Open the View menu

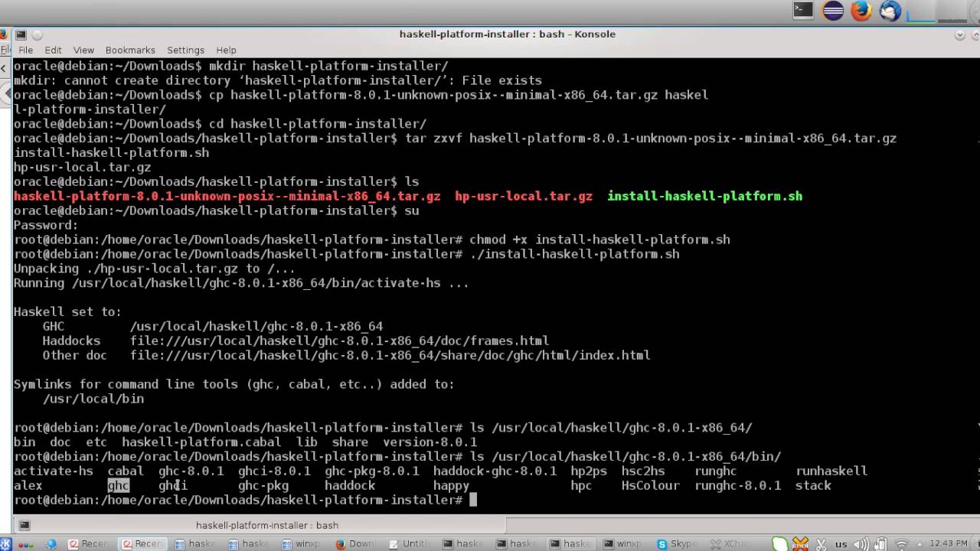click(x=83, y=50)
